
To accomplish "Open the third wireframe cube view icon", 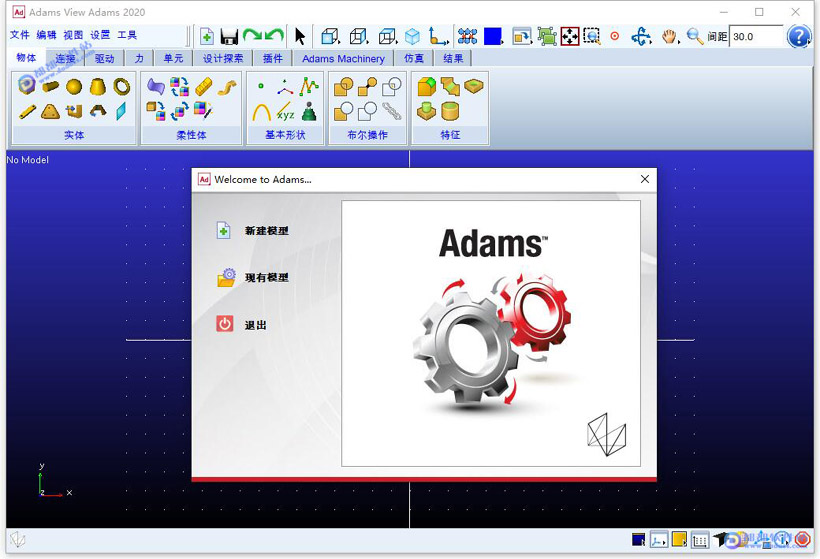I will [388, 36].
